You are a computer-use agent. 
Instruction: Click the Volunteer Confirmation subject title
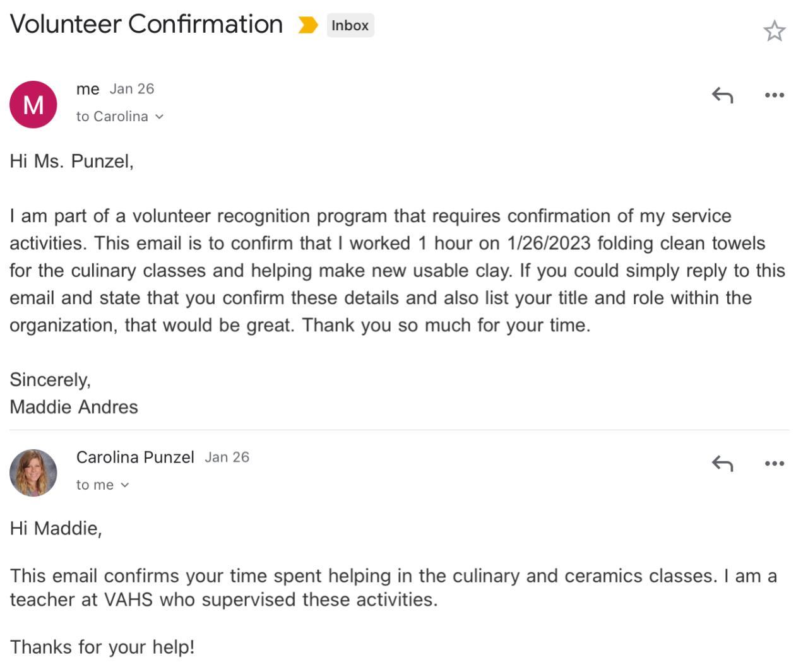[146, 25]
